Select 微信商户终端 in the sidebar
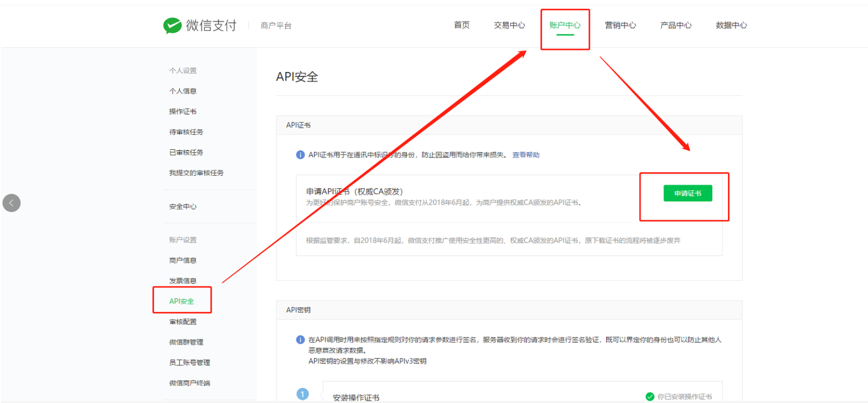 [189, 383]
